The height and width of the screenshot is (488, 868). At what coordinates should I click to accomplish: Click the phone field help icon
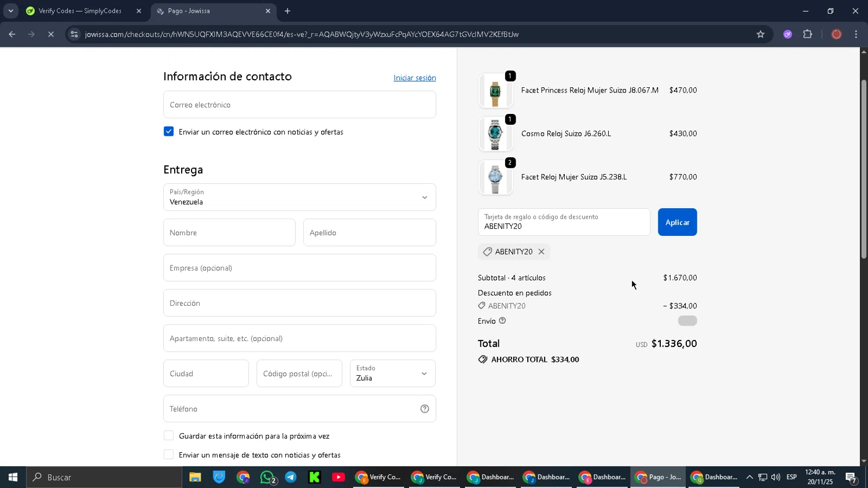pos(425,409)
